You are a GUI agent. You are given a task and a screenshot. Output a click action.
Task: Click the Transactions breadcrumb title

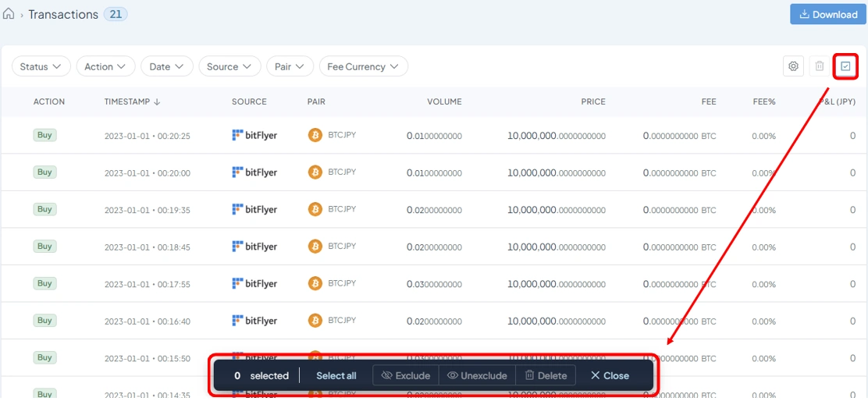63,14
